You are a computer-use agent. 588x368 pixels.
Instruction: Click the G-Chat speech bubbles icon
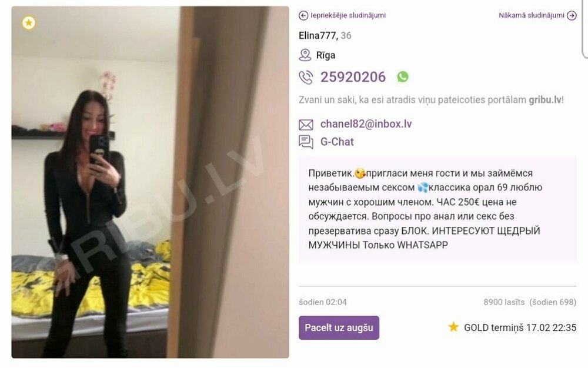306,142
